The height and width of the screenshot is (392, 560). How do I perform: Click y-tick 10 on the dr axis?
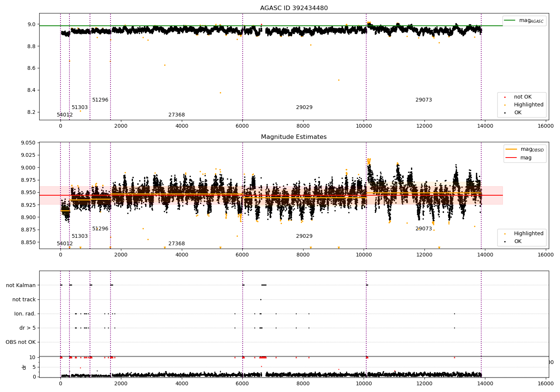[33, 358]
